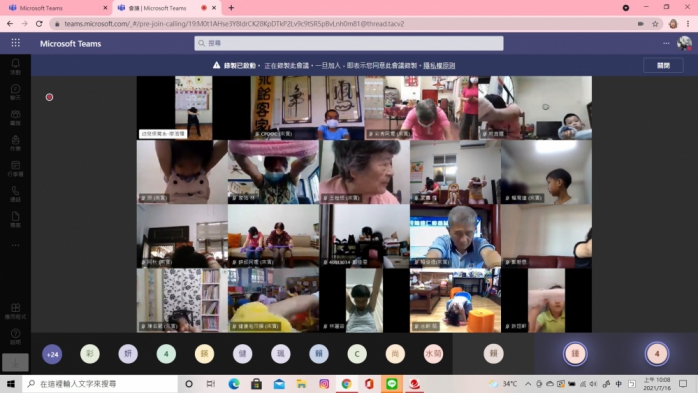Select the 水菊 participant avatar
The height and width of the screenshot is (393, 698).
433,354
